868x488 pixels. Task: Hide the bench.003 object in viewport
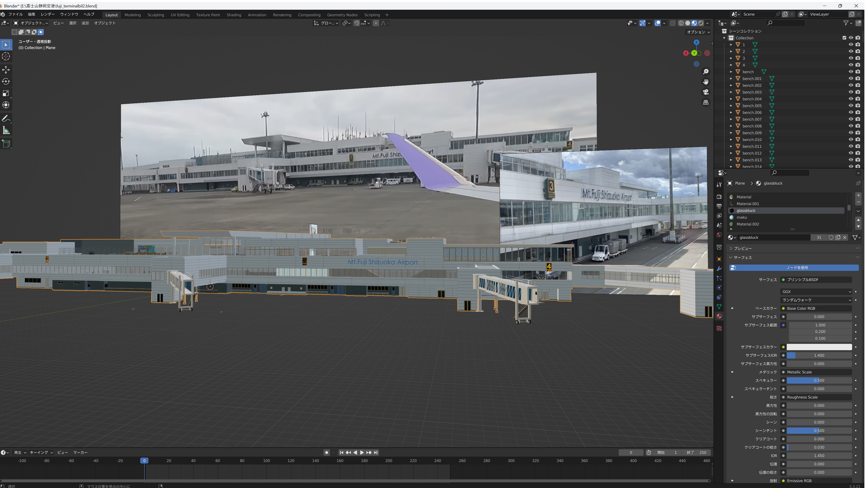851,92
